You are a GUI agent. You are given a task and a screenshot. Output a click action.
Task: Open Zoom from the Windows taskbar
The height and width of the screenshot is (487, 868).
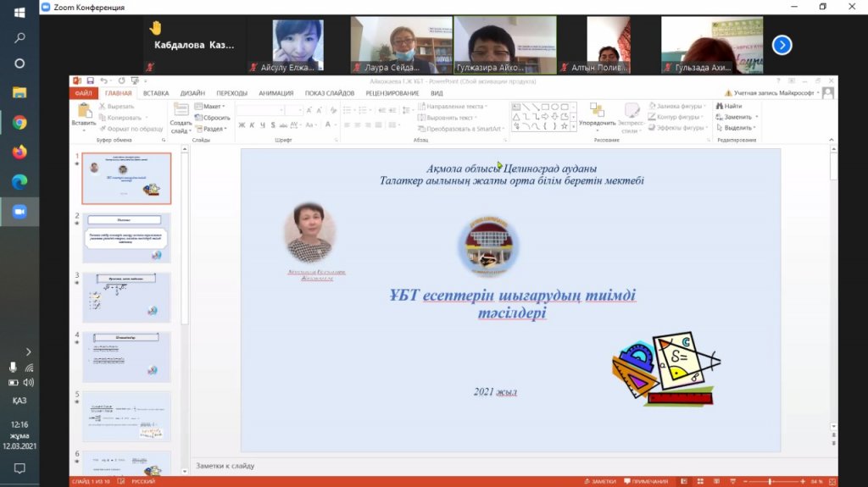pos(19,212)
